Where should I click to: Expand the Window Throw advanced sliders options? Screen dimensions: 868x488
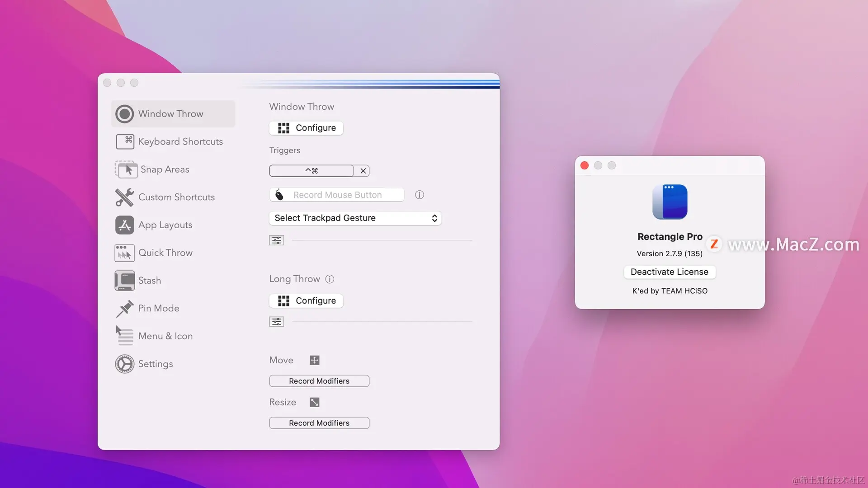(x=277, y=240)
